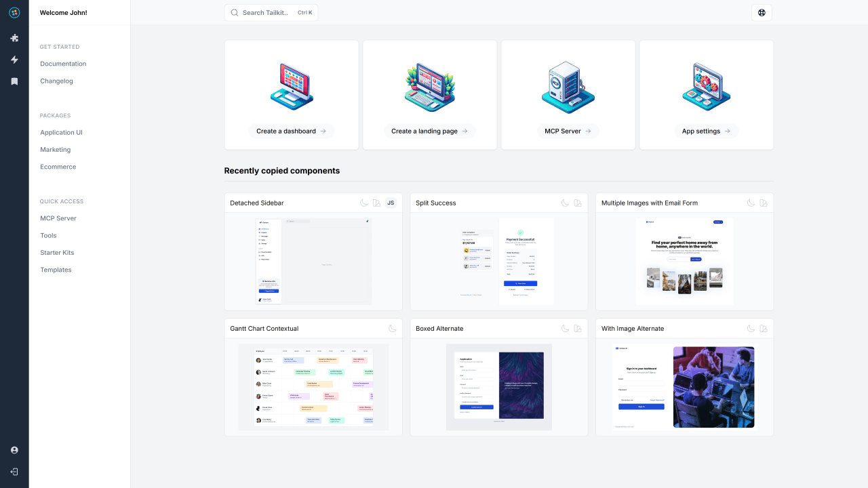868x488 pixels.
Task: Toggle dark mode on Gantt Chart Contextual
Action: click(392, 328)
